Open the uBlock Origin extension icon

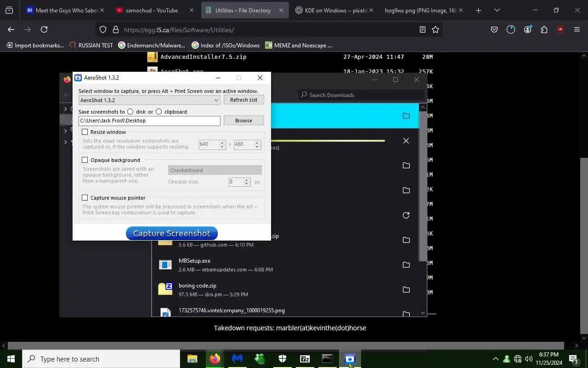pyautogui.click(x=560, y=29)
